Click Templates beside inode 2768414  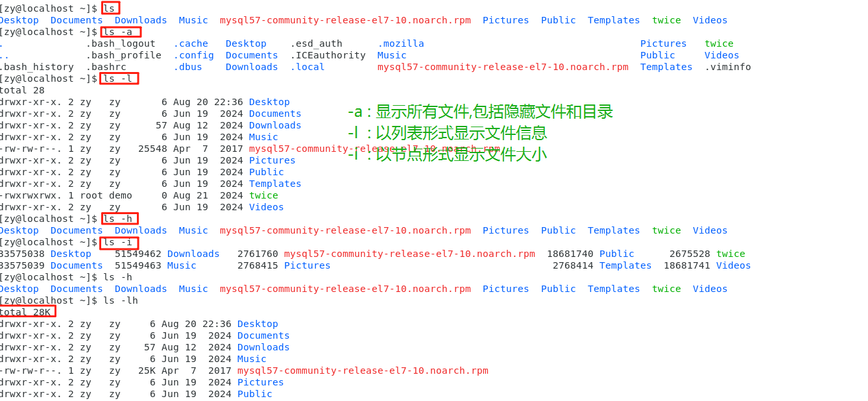click(625, 265)
